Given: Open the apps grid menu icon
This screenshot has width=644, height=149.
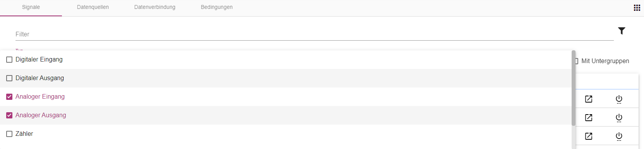Looking at the screenshot, I should coord(637,8).
